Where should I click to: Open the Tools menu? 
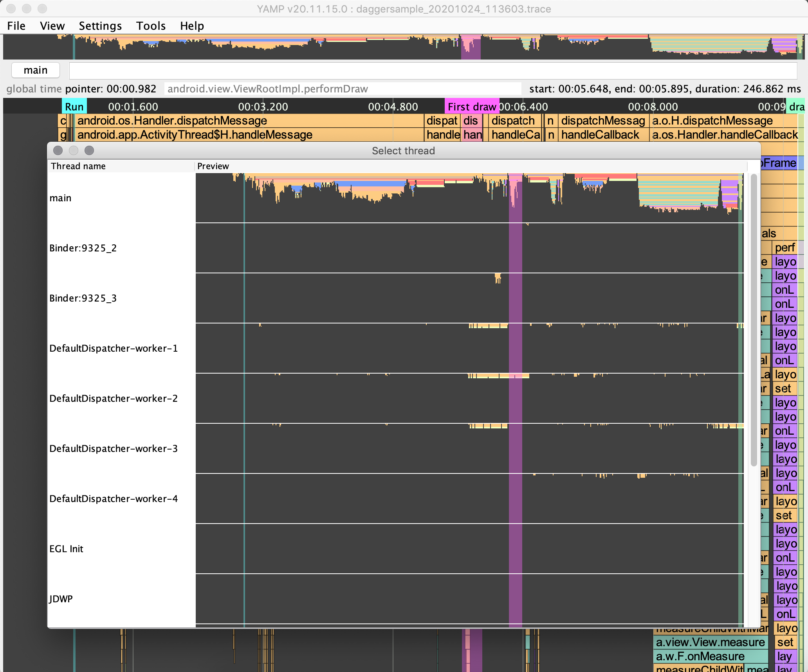[151, 26]
